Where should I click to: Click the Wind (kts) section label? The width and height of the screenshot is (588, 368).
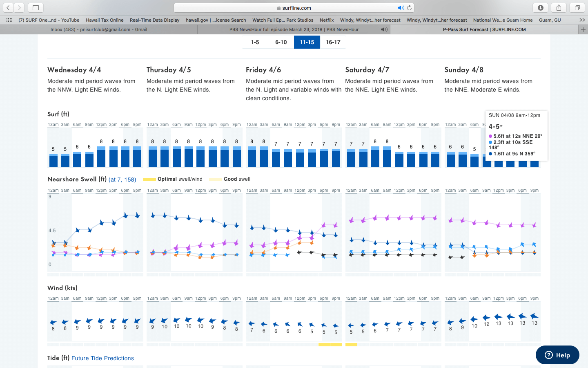click(x=62, y=288)
